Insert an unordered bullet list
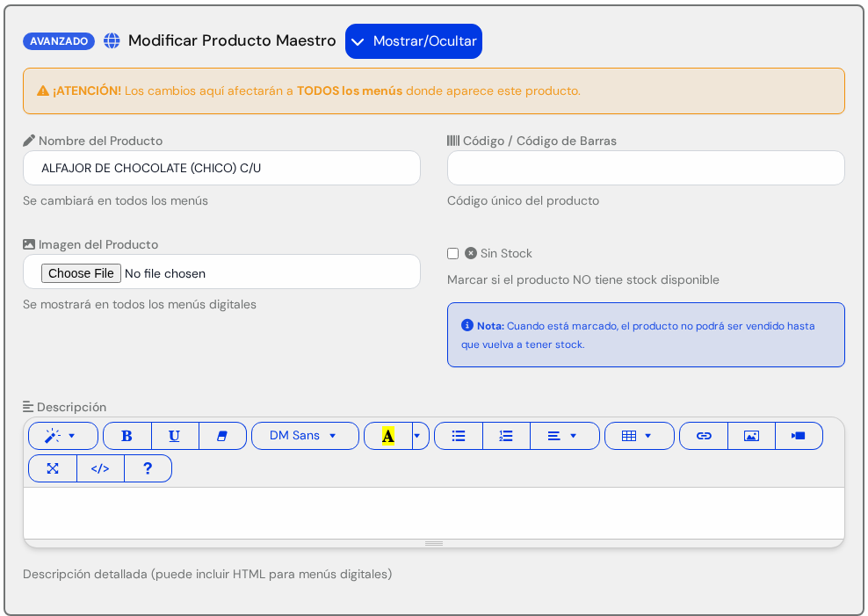 (x=459, y=436)
